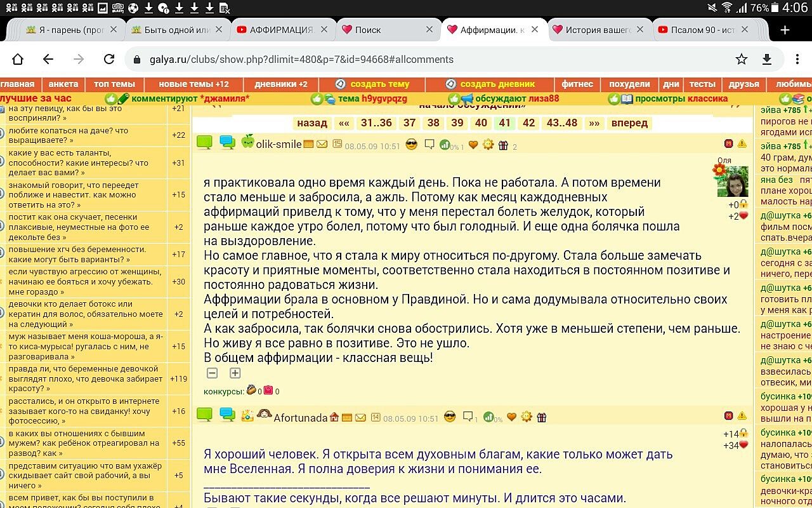The height and width of the screenshot is (508, 812).
Task: Click the minus rating box under olik-smile's comment
Action: pos(213,373)
